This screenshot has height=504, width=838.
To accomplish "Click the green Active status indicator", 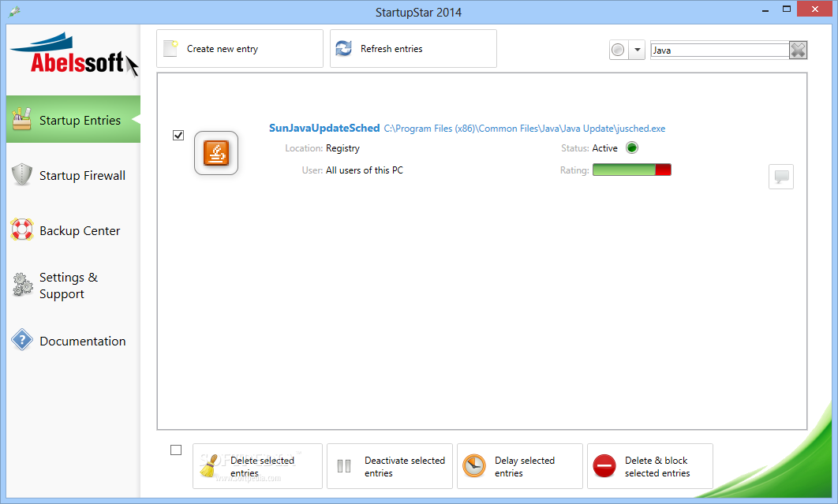I will (x=632, y=148).
